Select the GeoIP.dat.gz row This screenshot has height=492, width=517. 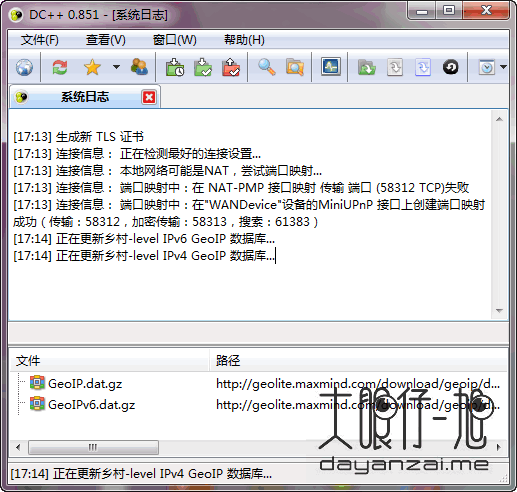pos(258,383)
